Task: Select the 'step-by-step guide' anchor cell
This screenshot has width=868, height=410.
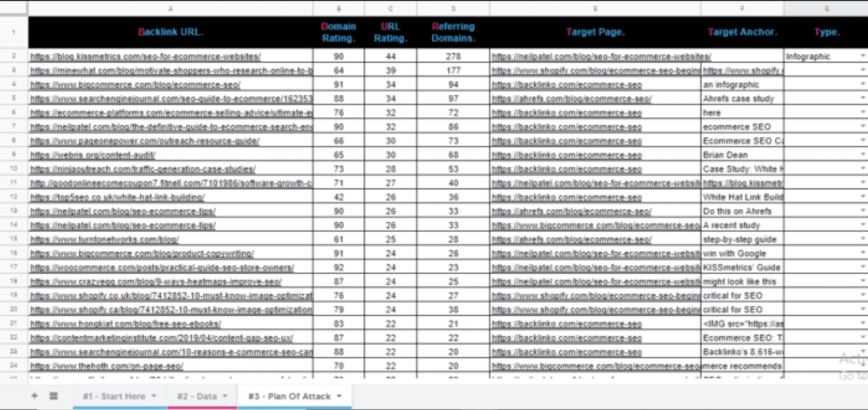Action: (x=743, y=239)
